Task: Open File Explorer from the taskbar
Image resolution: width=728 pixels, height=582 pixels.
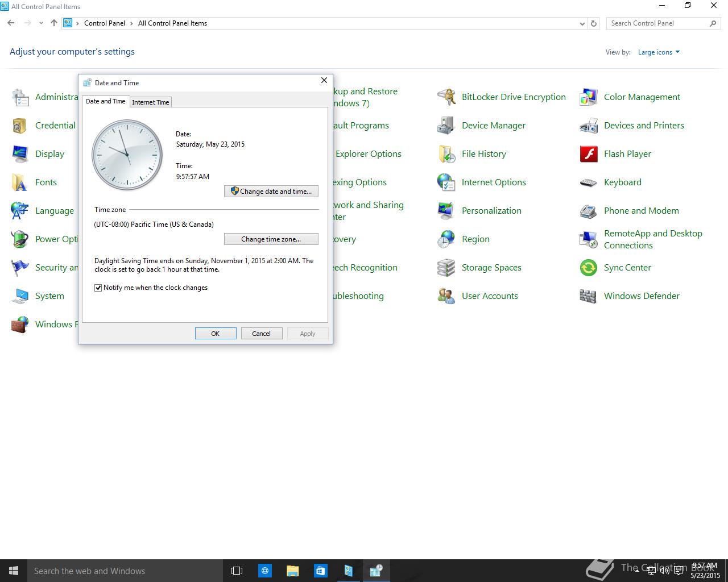Action: coord(292,571)
